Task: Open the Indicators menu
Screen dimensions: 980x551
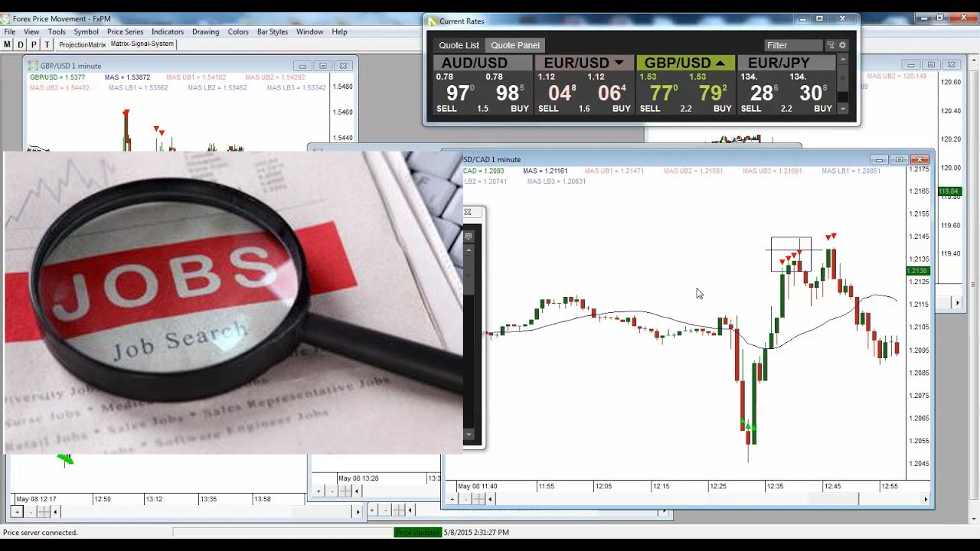Action: tap(168, 31)
